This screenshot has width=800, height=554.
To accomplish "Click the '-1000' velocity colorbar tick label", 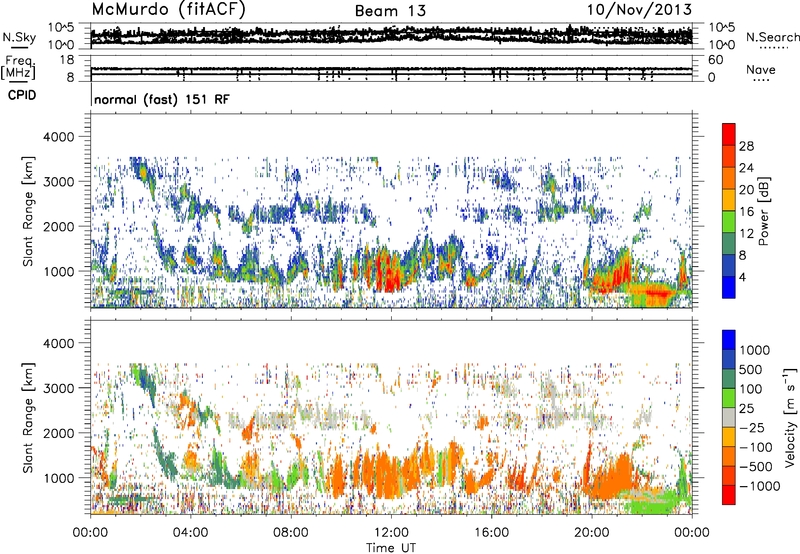I will (760, 486).
